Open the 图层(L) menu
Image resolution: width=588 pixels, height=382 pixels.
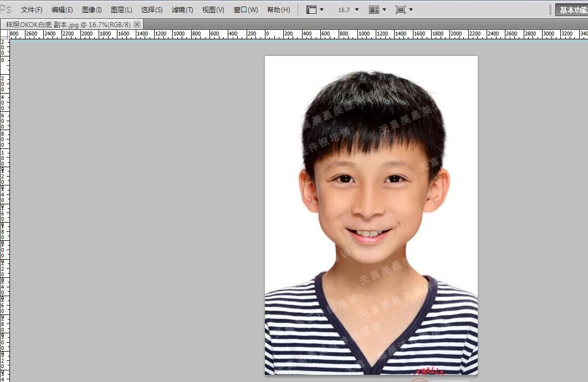point(121,10)
